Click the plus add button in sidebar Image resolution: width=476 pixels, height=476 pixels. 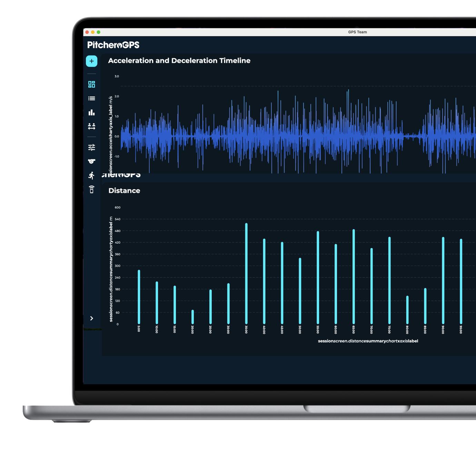click(x=91, y=61)
